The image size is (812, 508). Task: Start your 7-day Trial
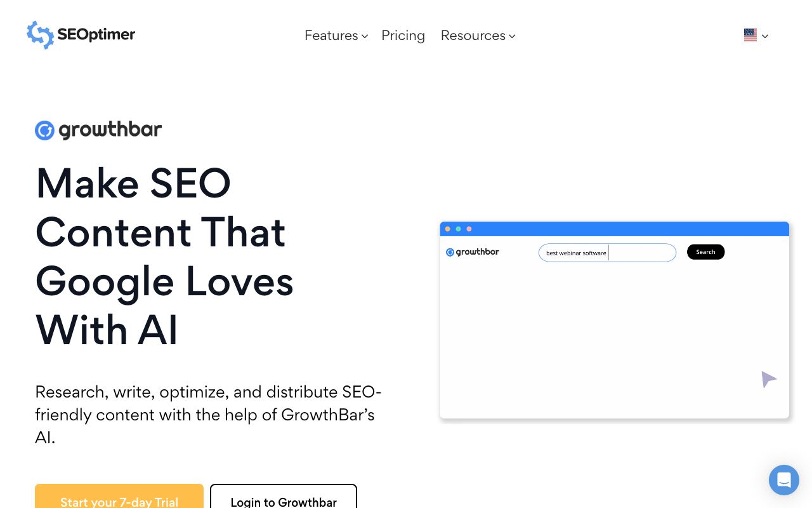pyautogui.click(x=119, y=497)
